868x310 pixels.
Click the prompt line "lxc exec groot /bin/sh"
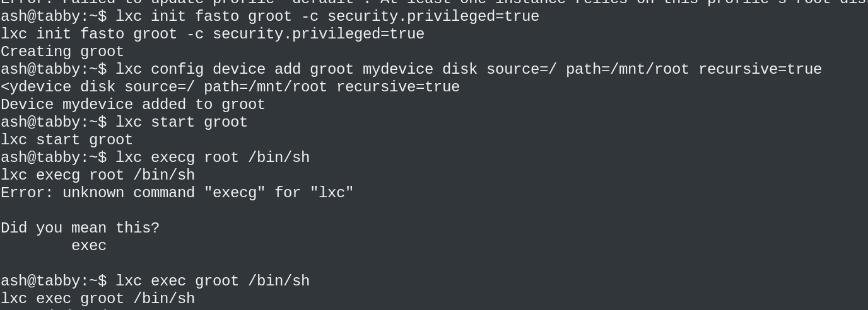coord(213,281)
